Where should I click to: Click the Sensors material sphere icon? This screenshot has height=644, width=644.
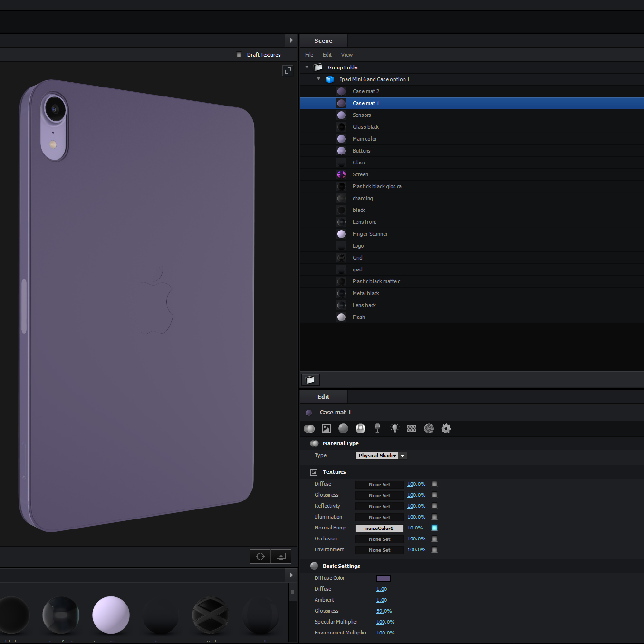341,115
